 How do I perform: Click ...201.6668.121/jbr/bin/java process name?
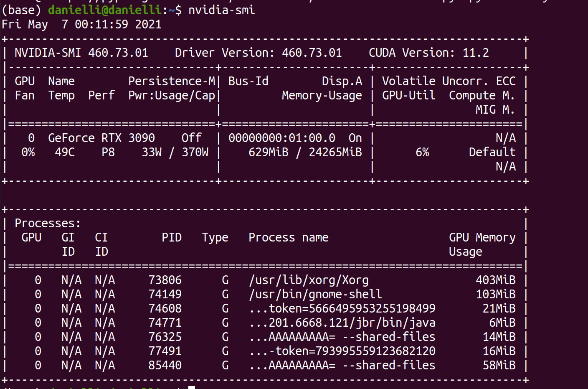click(342, 323)
